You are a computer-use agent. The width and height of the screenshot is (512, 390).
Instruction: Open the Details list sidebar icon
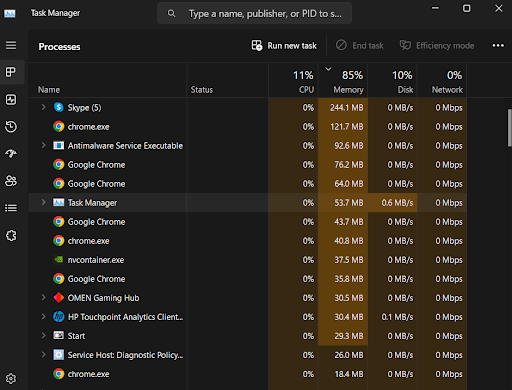(x=11, y=208)
